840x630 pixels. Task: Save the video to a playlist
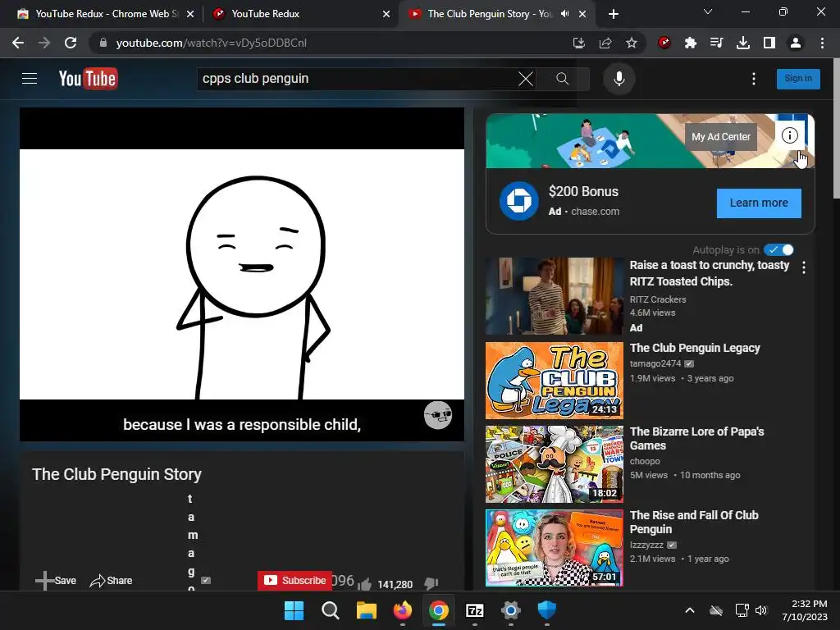click(56, 581)
